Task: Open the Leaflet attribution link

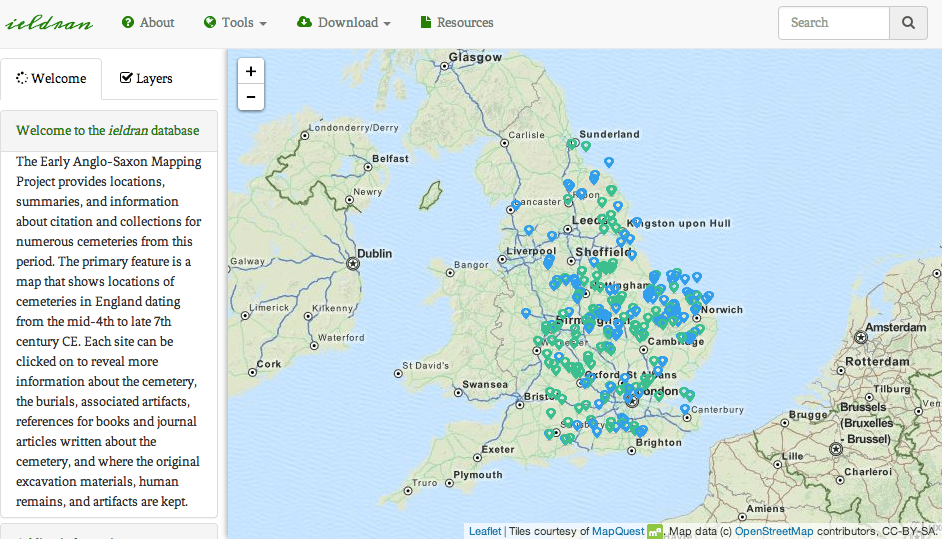Action: [x=485, y=531]
